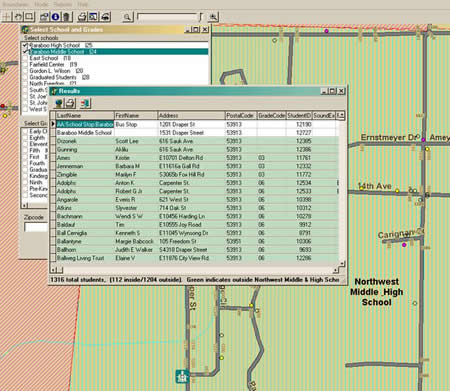Print results using Results window printer icon
Image resolution: width=450 pixels, height=391 pixels.
70,103
